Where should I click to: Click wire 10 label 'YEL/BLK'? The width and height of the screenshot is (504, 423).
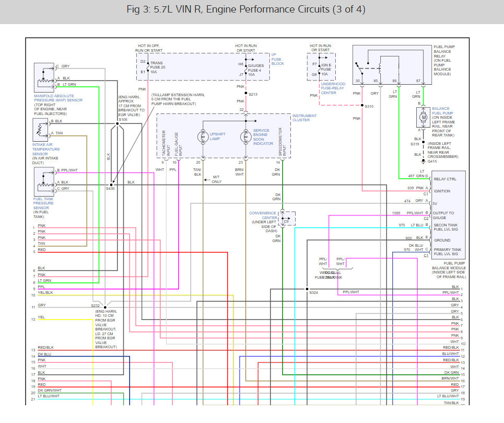45,292
